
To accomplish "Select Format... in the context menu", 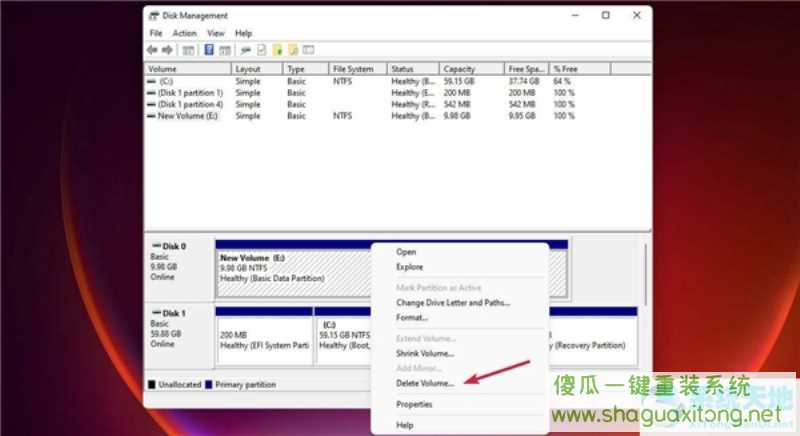I will 412,318.
